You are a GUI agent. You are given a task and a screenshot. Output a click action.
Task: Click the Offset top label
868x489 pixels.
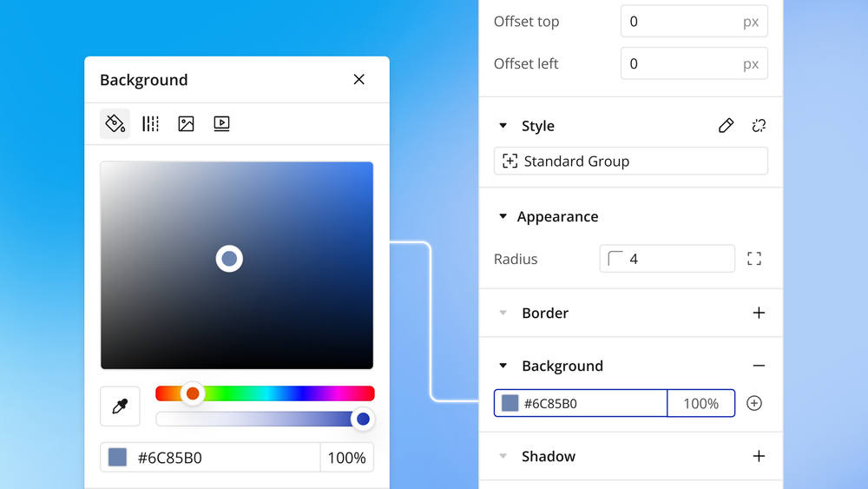(527, 22)
